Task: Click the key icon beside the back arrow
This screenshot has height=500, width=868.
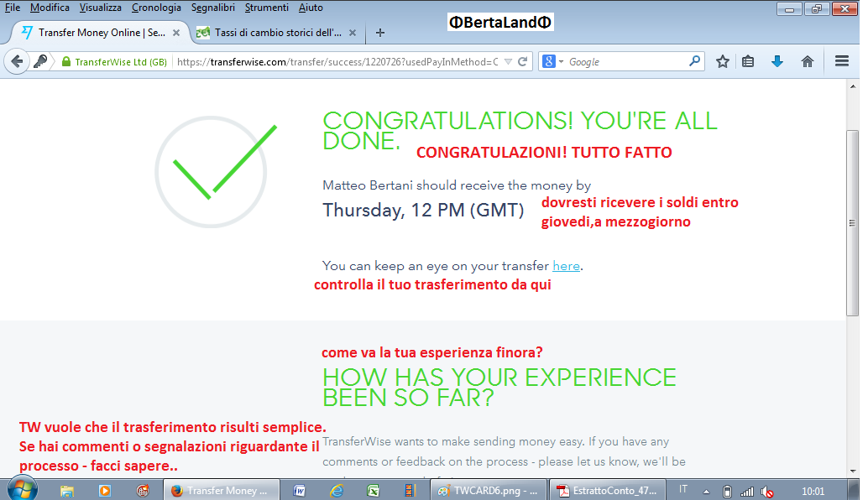Action: 40,61
